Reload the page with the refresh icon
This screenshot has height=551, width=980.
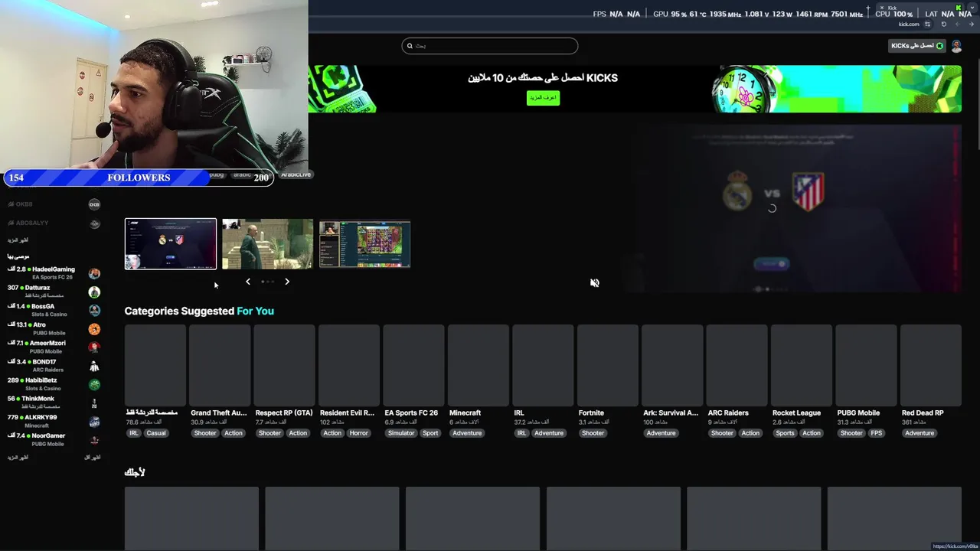tap(944, 24)
